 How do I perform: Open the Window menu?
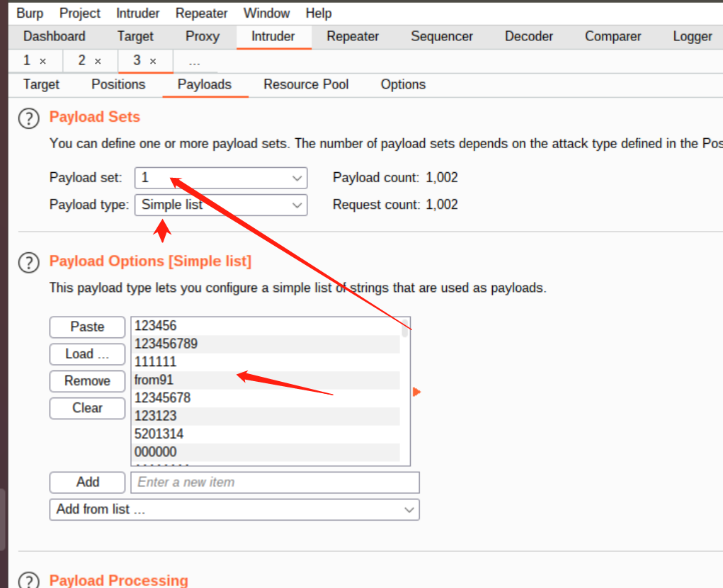pos(266,13)
